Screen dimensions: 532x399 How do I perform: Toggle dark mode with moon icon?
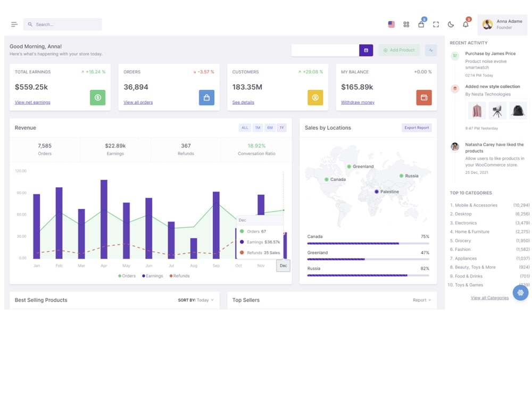pyautogui.click(x=451, y=24)
